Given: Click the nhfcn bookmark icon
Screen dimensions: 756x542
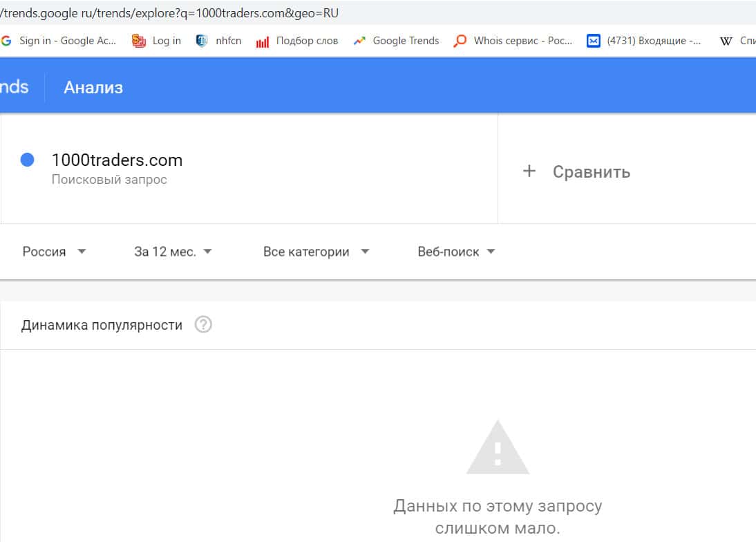Looking at the screenshot, I should click(x=202, y=41).
